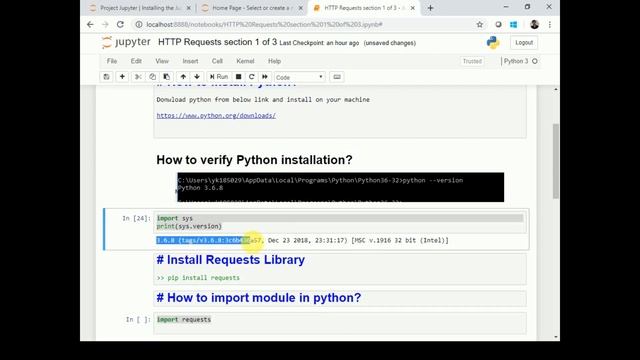Open the cell type Code dropdown
Viewport: 640px width, 360px height.
point(300,77)
